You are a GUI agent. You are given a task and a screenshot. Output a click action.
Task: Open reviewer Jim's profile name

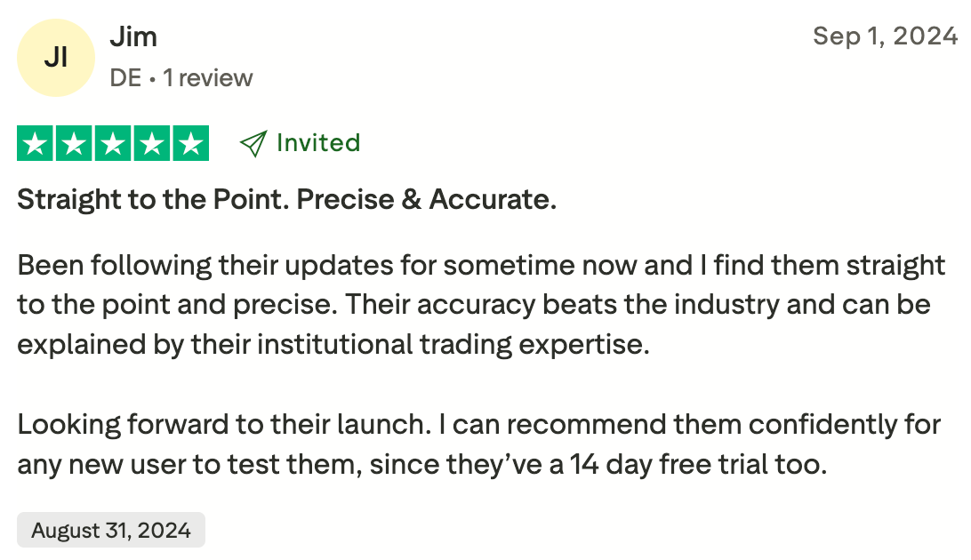pos(133,37)
